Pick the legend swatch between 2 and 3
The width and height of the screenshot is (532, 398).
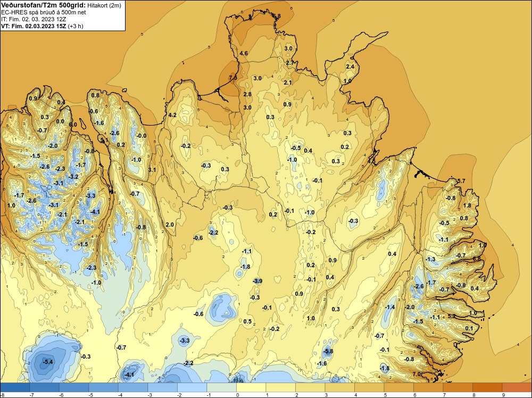coord(310,387)
